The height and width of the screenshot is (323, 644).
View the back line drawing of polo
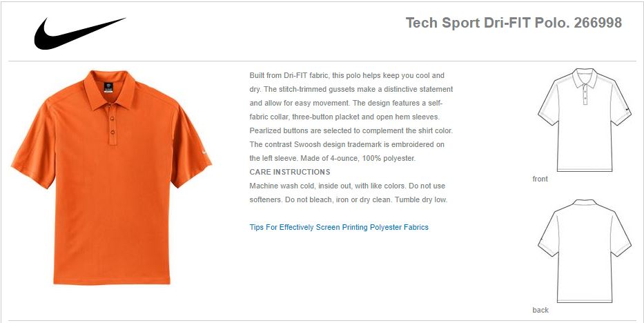(x=584, y=251)
